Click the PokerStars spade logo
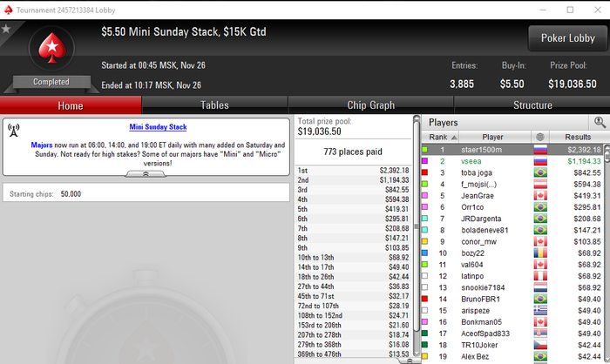Image resolution: width=610 pixels, height=364 pixels. [51, 48]
